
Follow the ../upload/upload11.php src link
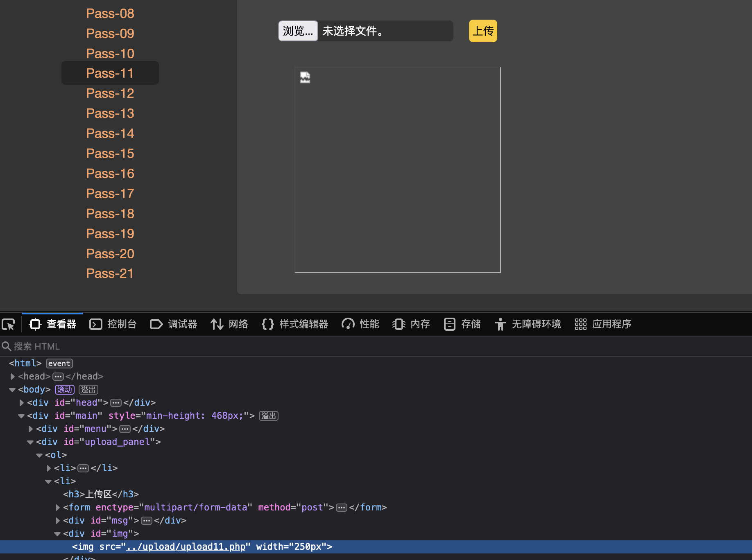pos(186,547)
